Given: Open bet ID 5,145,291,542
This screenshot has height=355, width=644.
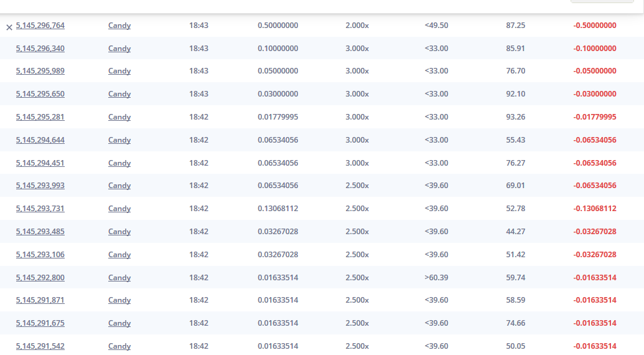Looking at the screenshot, I should [40, 346].
